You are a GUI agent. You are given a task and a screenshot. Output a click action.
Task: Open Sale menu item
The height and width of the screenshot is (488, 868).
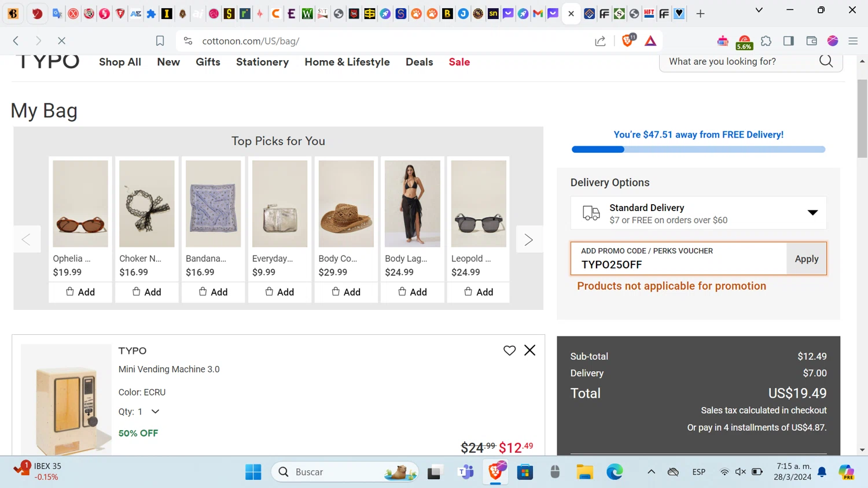coord(459,62)
